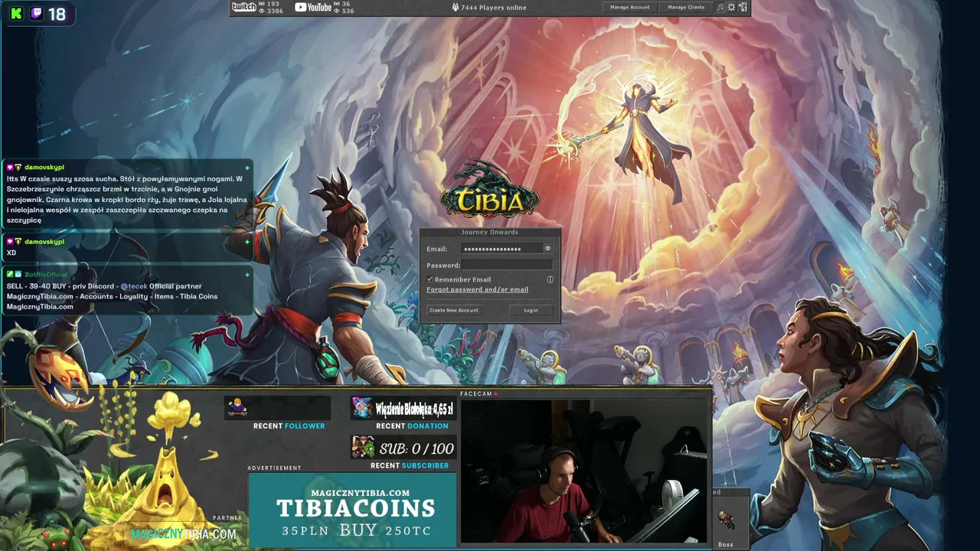Click the Create New Account button
This screenshot has height=551, width=980.
(x=454, y=310)
